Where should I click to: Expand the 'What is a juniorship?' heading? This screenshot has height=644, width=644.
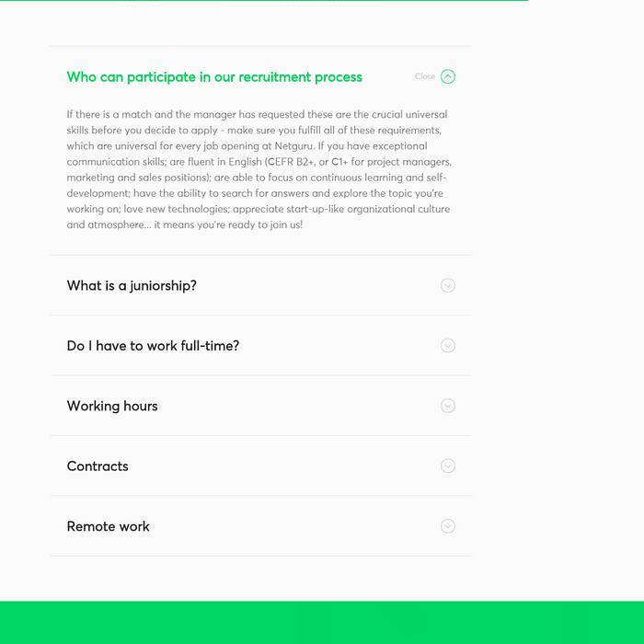coord(132,285)
